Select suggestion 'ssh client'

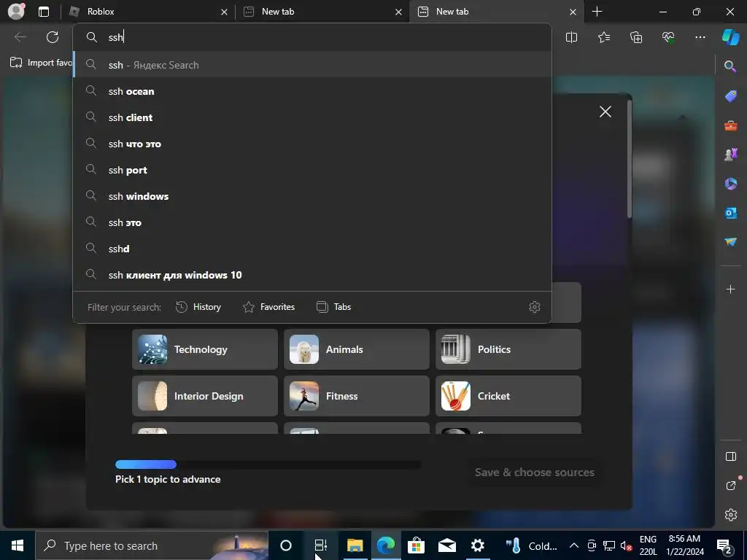312,117
